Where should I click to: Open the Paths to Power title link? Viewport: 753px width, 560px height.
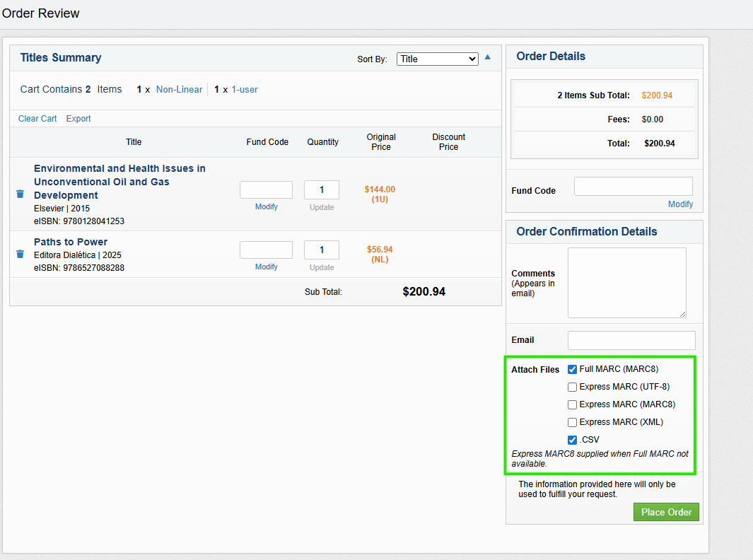tap(71, 242)
